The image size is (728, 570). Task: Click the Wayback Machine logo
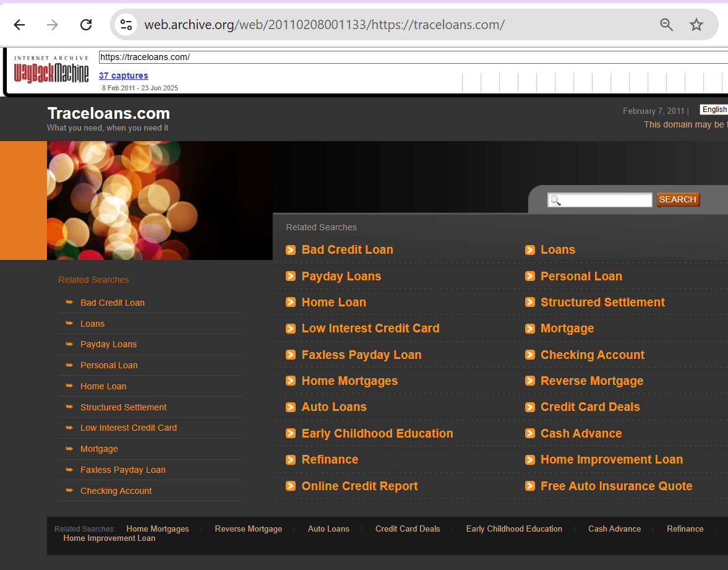point(51,70)
